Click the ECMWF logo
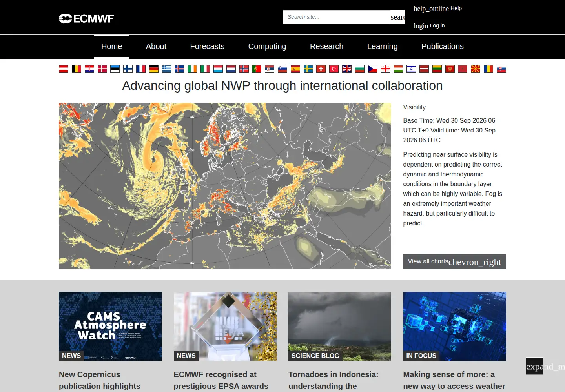Screen dimensions: 565x392 click(86, 18)
